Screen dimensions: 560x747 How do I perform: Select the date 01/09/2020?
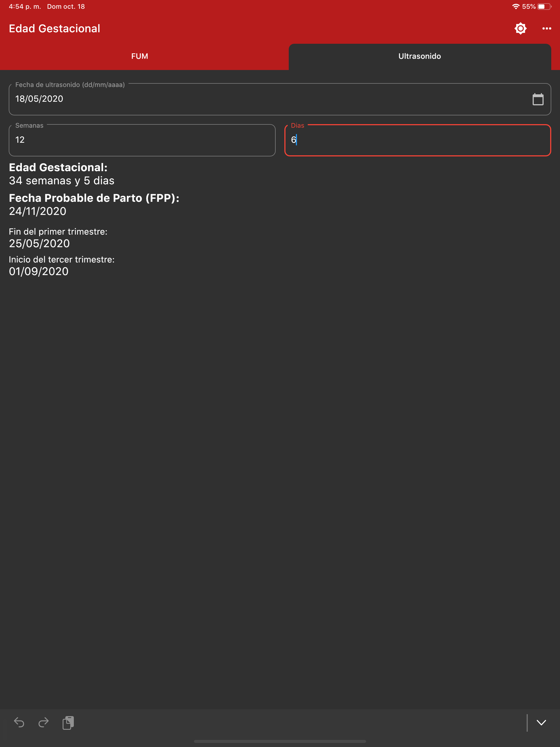39,272
